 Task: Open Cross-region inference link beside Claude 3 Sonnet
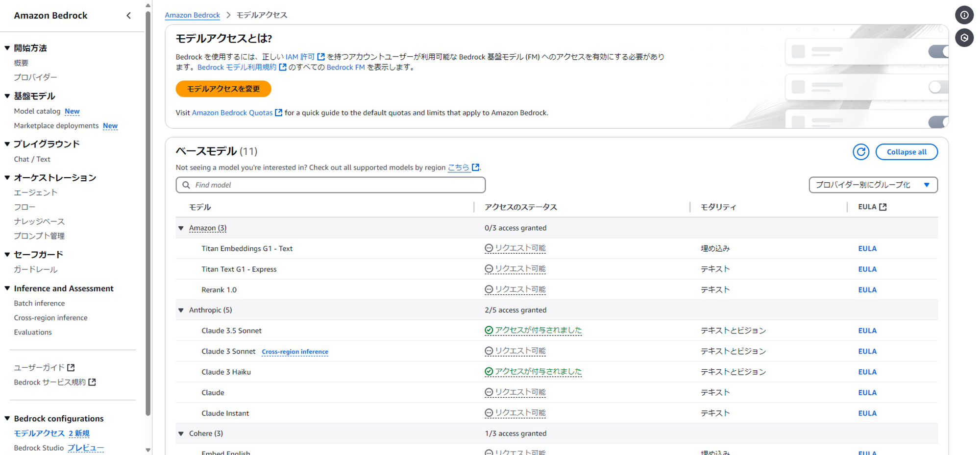click(295, 352)
